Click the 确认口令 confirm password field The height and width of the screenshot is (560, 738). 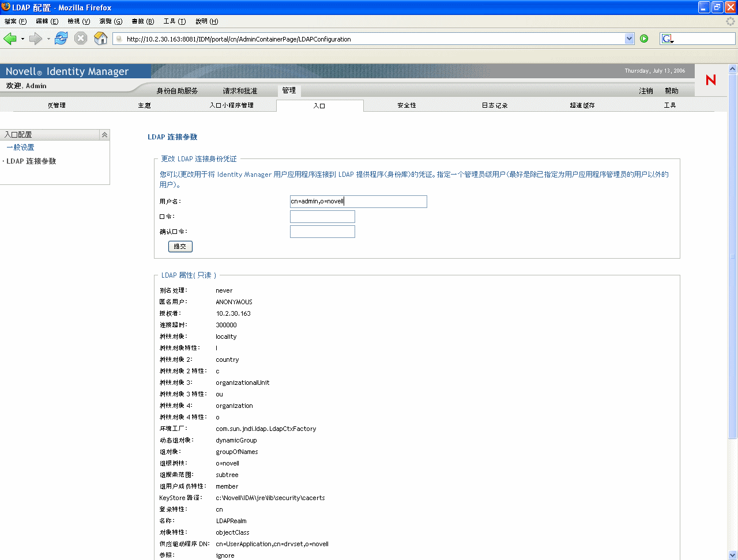322,232
